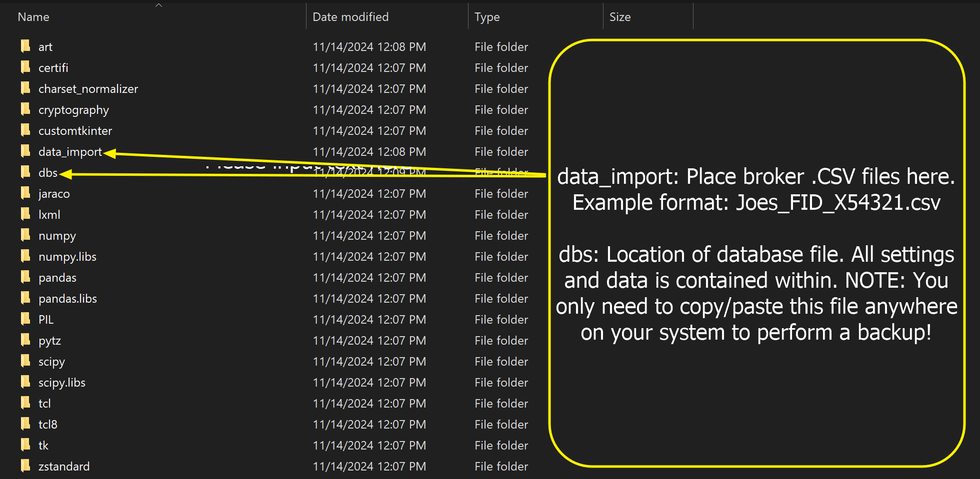Click the dbs folder icon

point(25,172)
